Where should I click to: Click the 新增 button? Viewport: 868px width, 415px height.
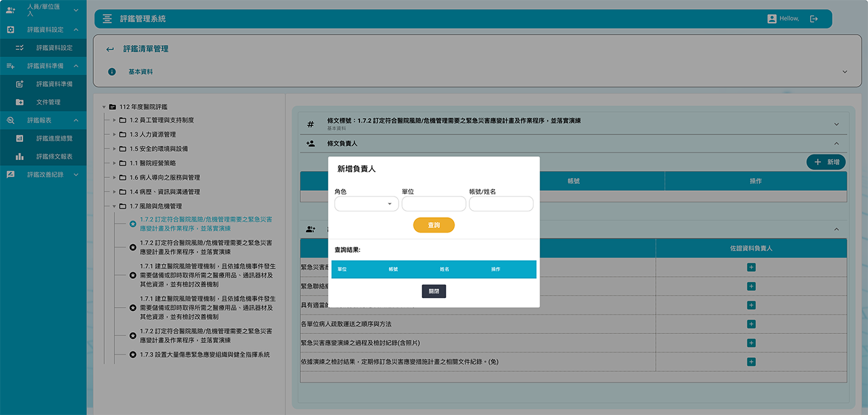coord(826,162)
